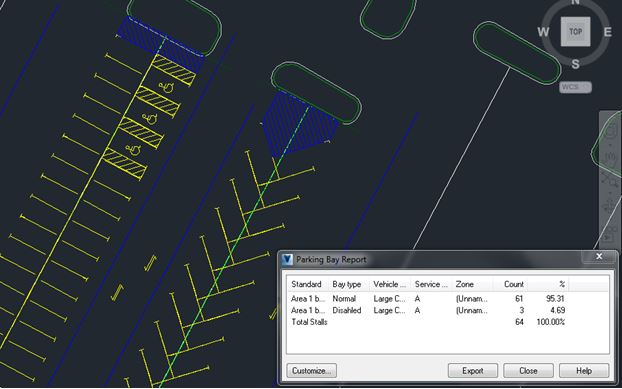The image size is (622, 389).
Task: Export the parking bay report
Action: click(x=472, y=371)
